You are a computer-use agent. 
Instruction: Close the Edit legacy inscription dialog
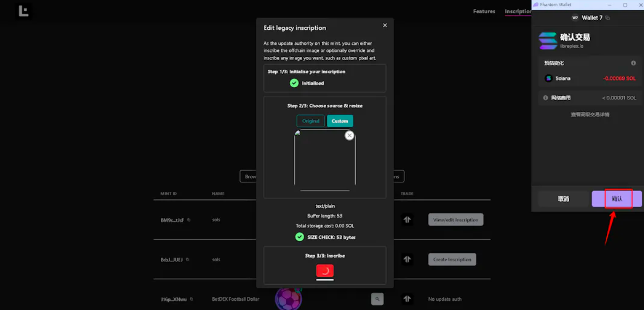(385, 26)
